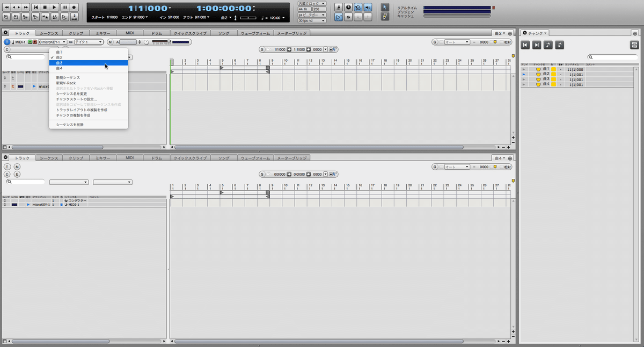Toggle the M button in 曲4 window
Image resolution: width=644 pixels, height=347 pixels.
[x=17, y=167]
